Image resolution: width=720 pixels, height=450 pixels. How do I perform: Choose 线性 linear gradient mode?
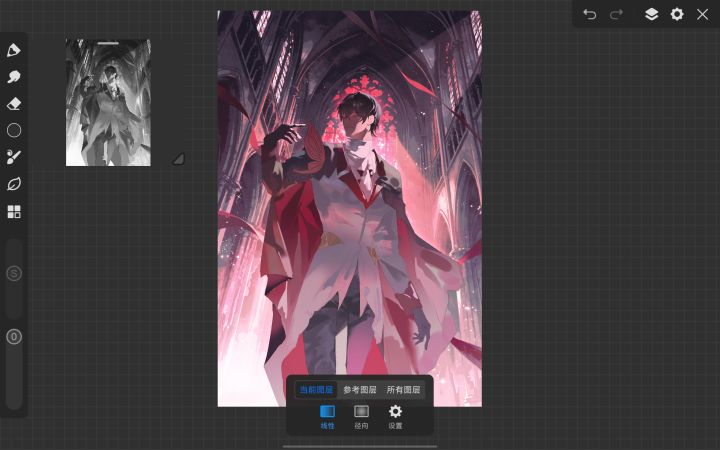[x=327, y=416]
